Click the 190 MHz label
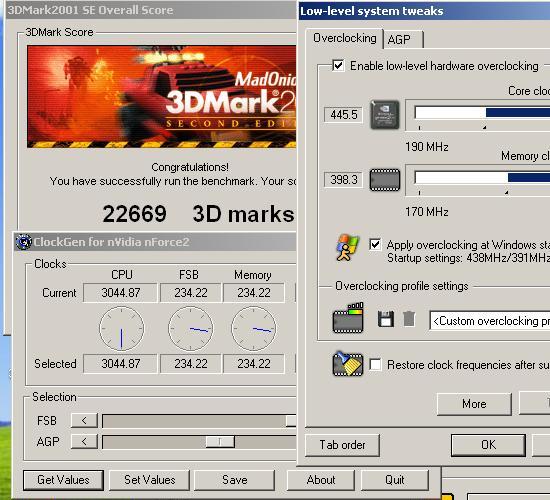This screenshot has width=550, height=500. pyautogui.click(x=427, y=147)
